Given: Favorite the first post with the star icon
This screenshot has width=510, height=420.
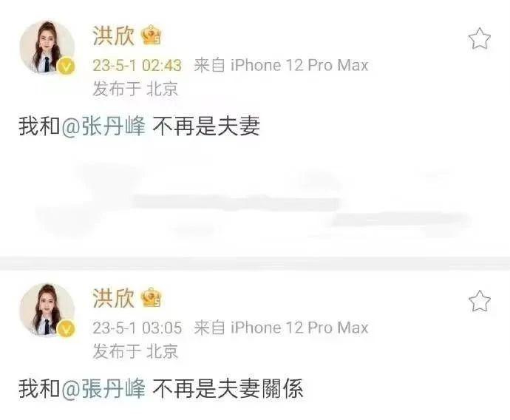Looking at the screenshot, I should (480, 38).
